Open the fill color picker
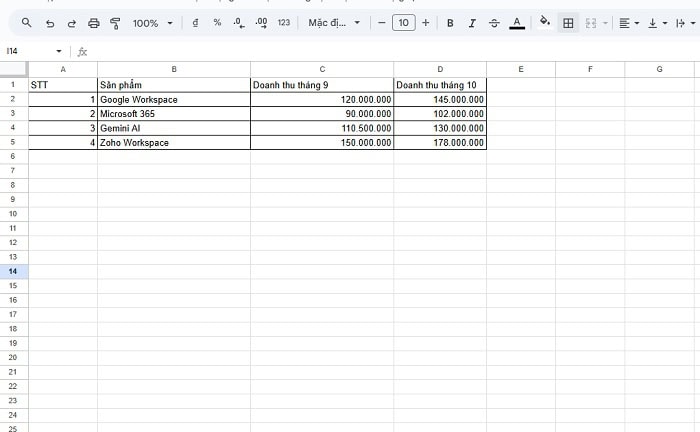This screenshot has width=700, height=432. click(x=545, y=22)
